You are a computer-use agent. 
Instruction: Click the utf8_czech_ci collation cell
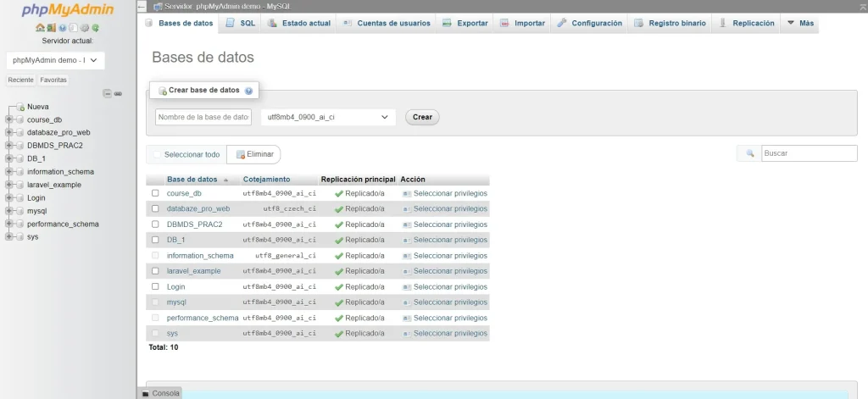pyautogui.click(x=289, y=209)
